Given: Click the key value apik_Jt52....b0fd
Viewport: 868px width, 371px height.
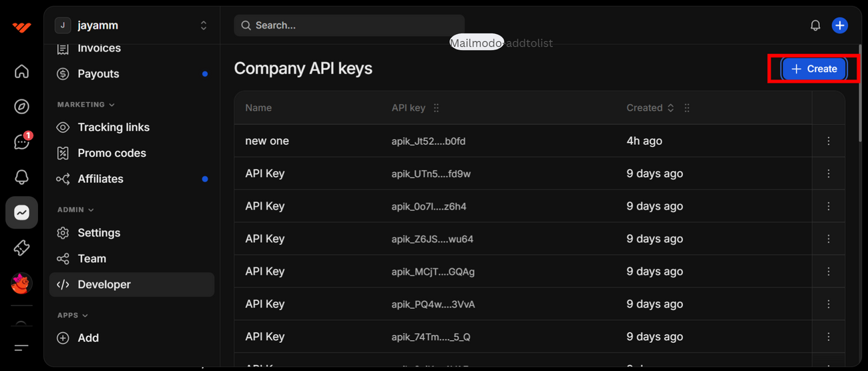Looking at the screenshot, I should (428, 141).
